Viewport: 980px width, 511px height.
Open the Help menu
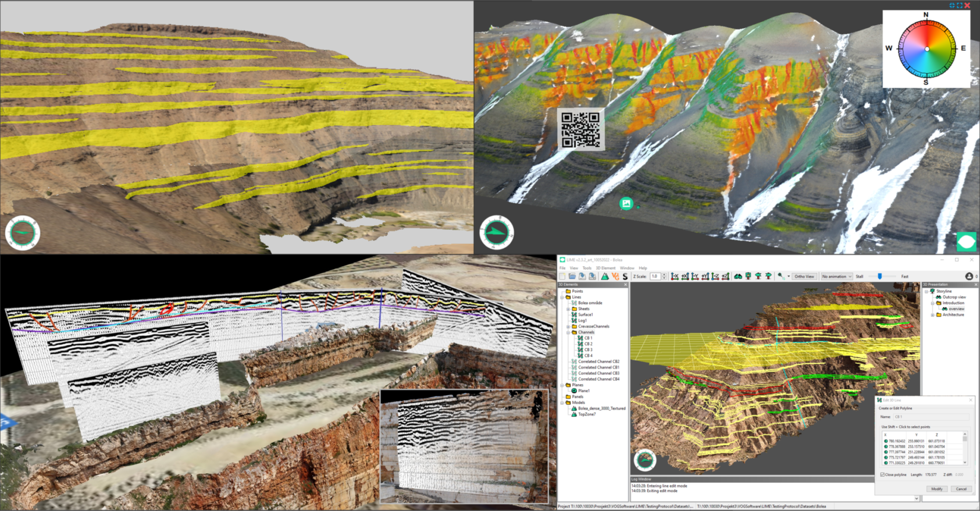(x=643, y=268)
